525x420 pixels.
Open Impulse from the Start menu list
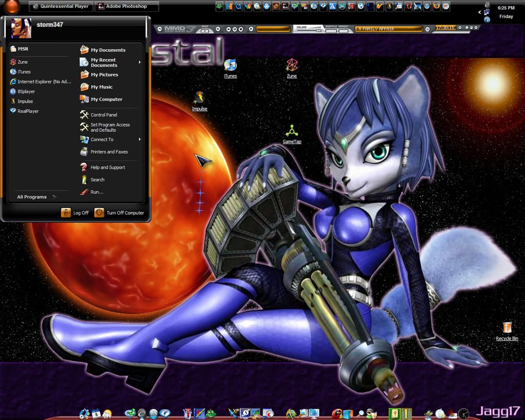click(x=22, y=101)
